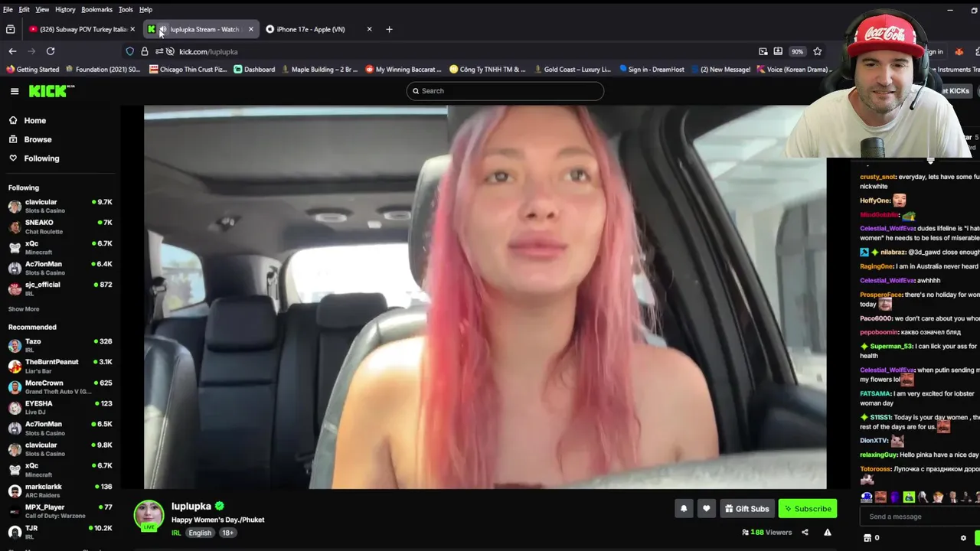Open the Edit menu
Image resolution: width=980 pixels, height=551 pixels.
coord(24,9)
